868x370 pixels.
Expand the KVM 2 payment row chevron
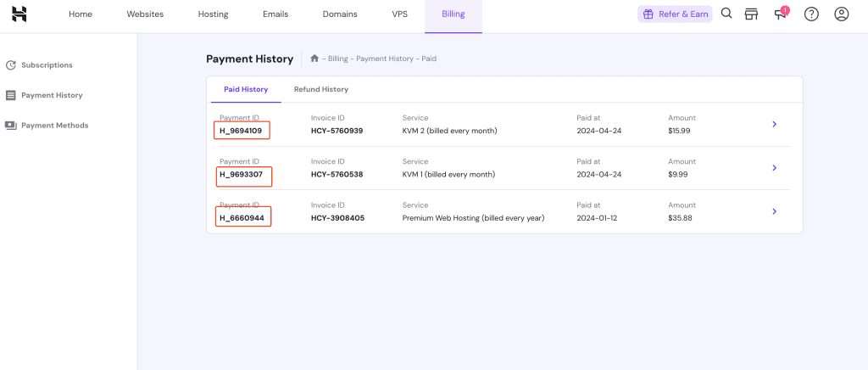774,125
